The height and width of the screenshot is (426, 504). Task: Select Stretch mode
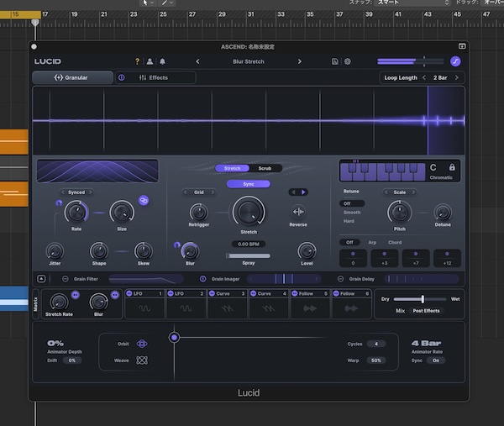pyautogui.click(x=232, y=168)
